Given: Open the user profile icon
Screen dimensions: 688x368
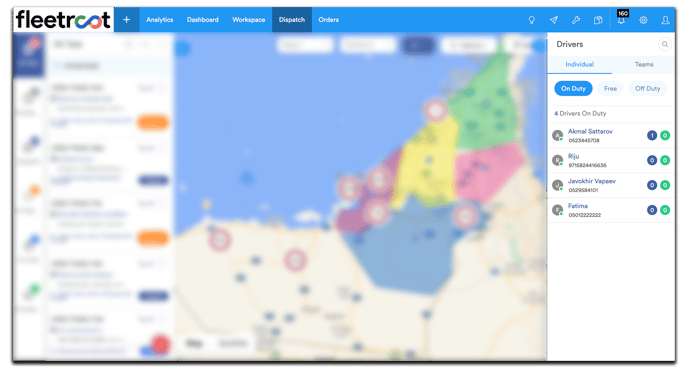Looking at the screenshot, I should 666,20.
